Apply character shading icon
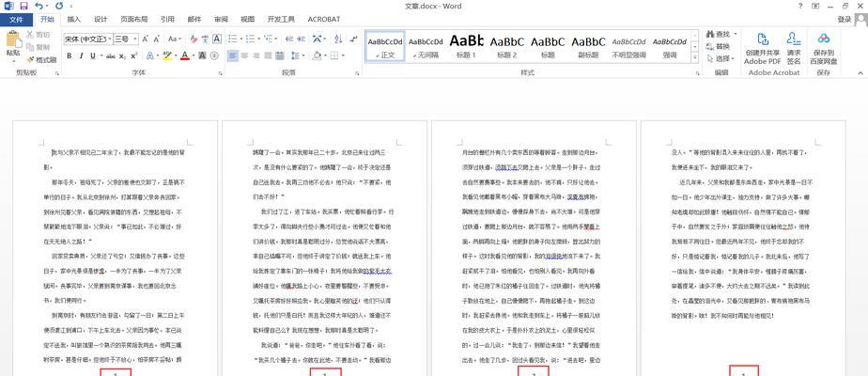The width and height of the screenshot is (868, 376). pos(203,55)
